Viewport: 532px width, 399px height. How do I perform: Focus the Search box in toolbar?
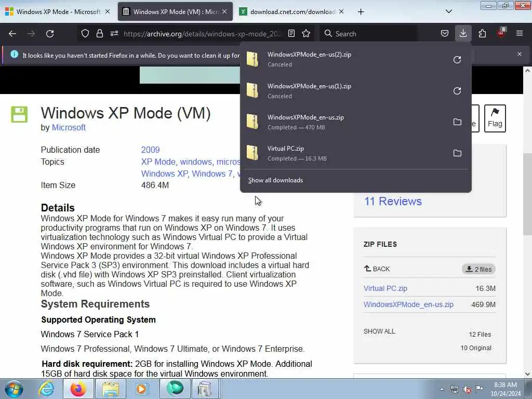(x=368, y=34)
